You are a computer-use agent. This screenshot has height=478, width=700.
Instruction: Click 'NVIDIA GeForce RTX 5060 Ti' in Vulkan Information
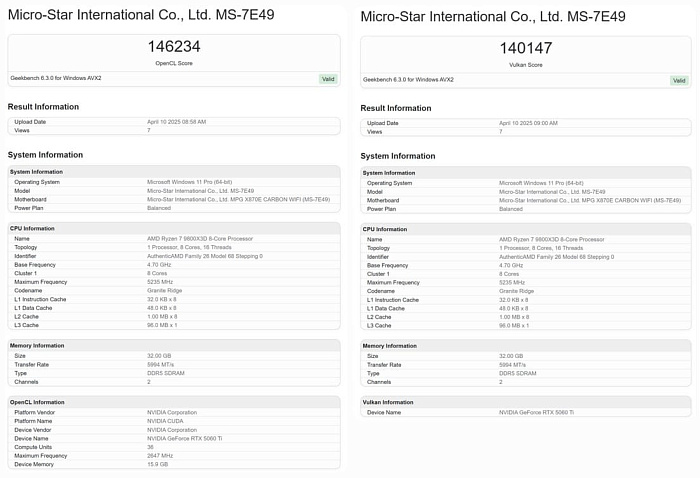coord(536,413)
